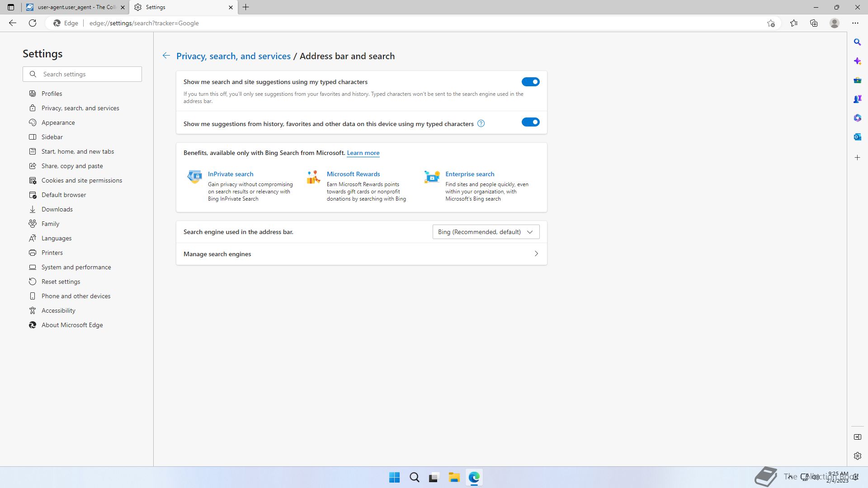Open sidebar settings gear icon
This screenshot has height=488, width=868.
click(857, 456)
